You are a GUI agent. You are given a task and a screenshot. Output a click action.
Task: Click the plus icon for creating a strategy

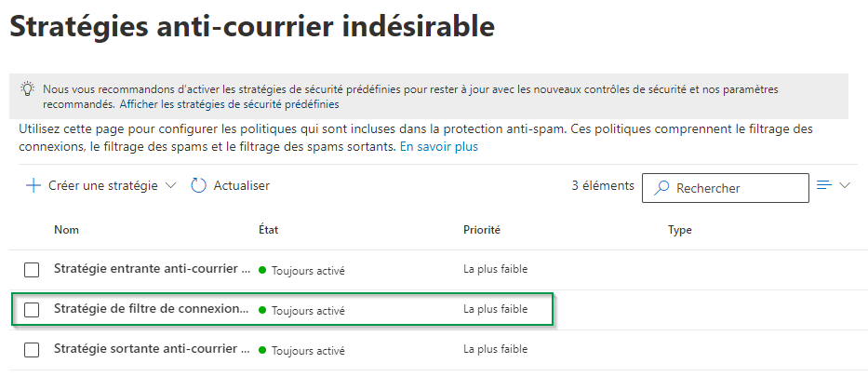pyautogui.click(x=33, y=185)
